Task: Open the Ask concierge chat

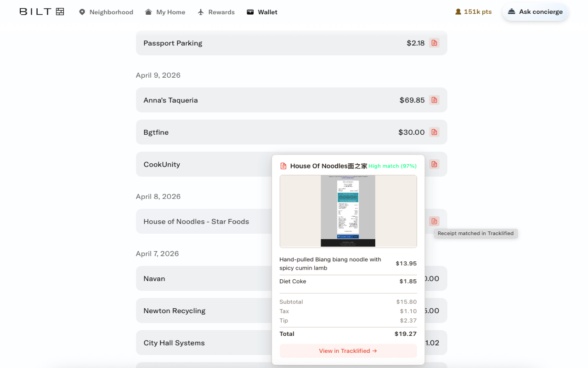Action: point(535,11)
